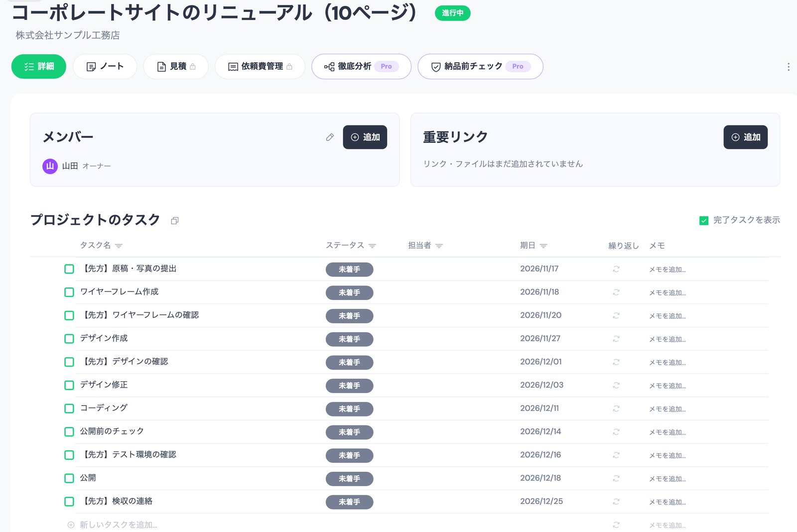Open the ステータス column filter

tap(372, 246)
